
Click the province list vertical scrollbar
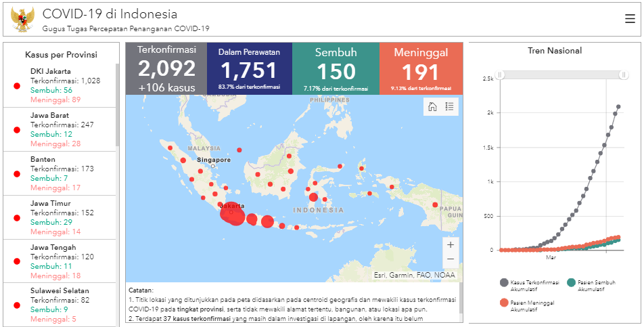118,105
